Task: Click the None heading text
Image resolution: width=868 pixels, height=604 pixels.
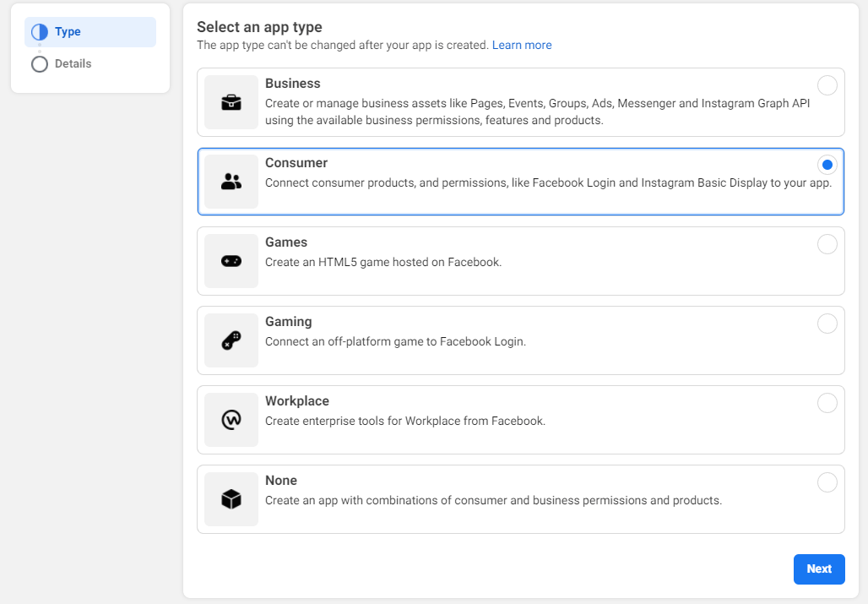Action: pos(281,480)
